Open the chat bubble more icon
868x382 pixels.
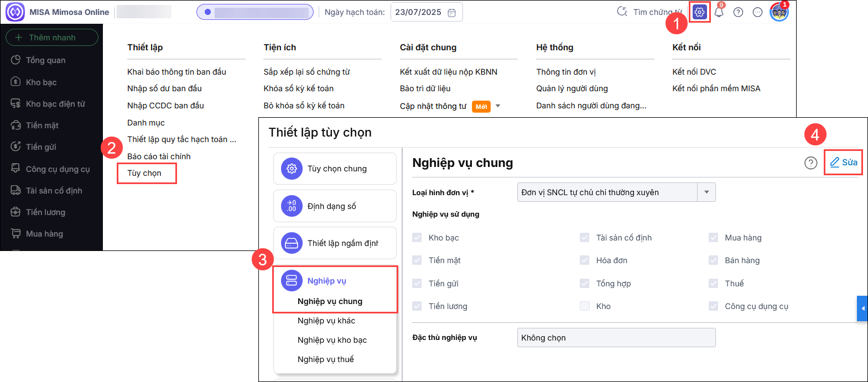click(758, 12)
